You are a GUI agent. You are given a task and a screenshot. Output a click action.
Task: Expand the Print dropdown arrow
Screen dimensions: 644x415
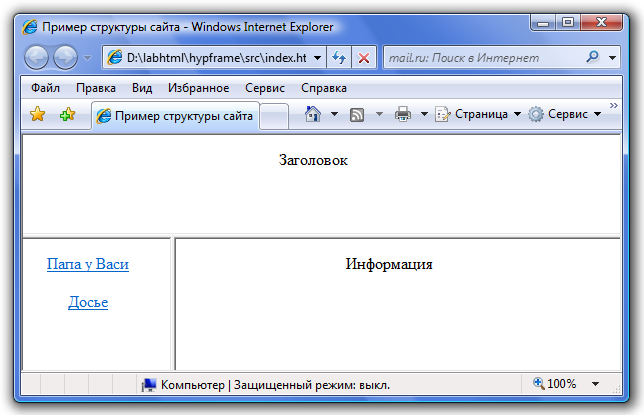[424, 114]
